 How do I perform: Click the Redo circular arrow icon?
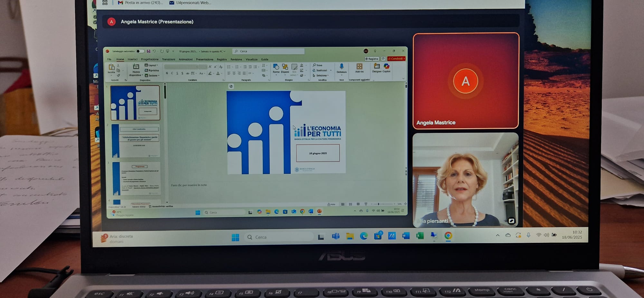coord(162,51)
